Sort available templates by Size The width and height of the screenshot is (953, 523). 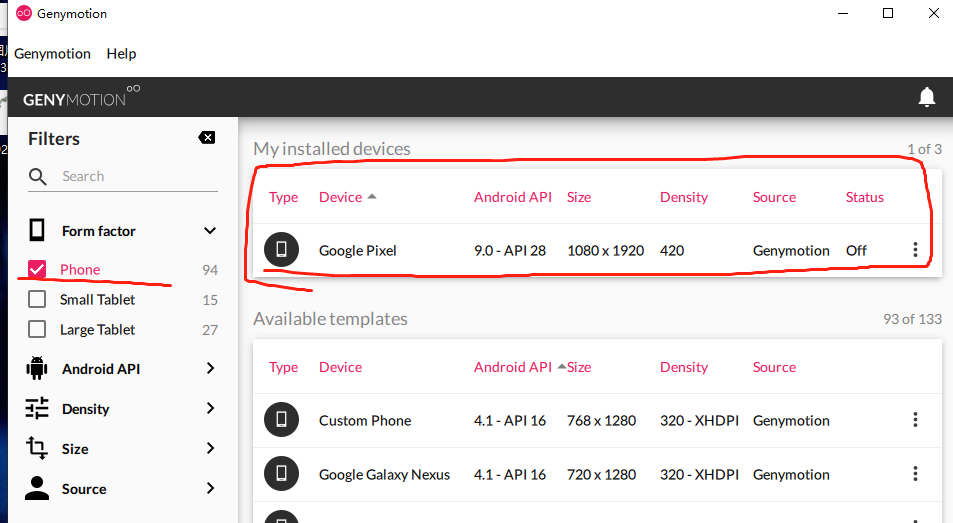click(579, 367)
